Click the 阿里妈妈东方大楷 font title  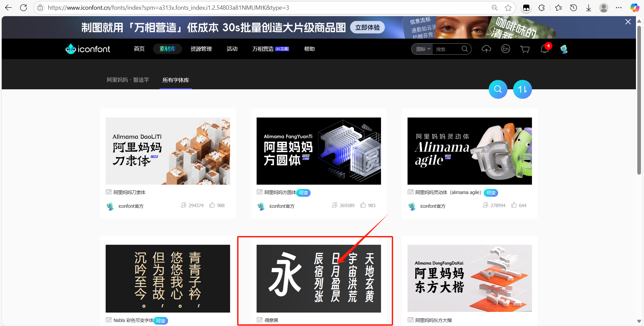coord(434,320)
